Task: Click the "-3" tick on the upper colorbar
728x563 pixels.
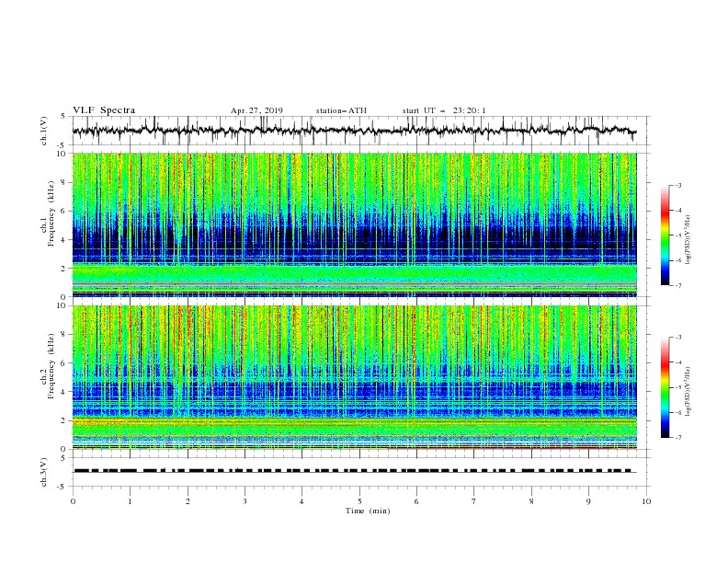Action: tap(677, 185)
